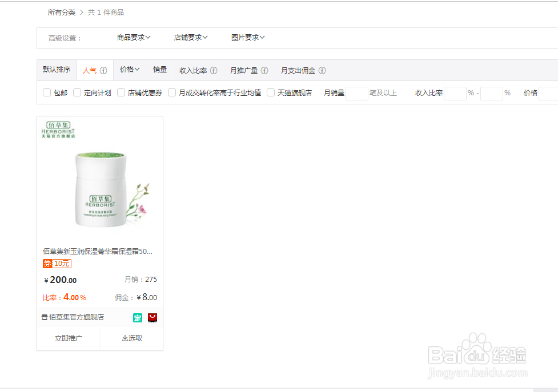This screenshot has width=558, height=392.
Task: Sort by 月支出佣金
Action: (x=298, y=70)
